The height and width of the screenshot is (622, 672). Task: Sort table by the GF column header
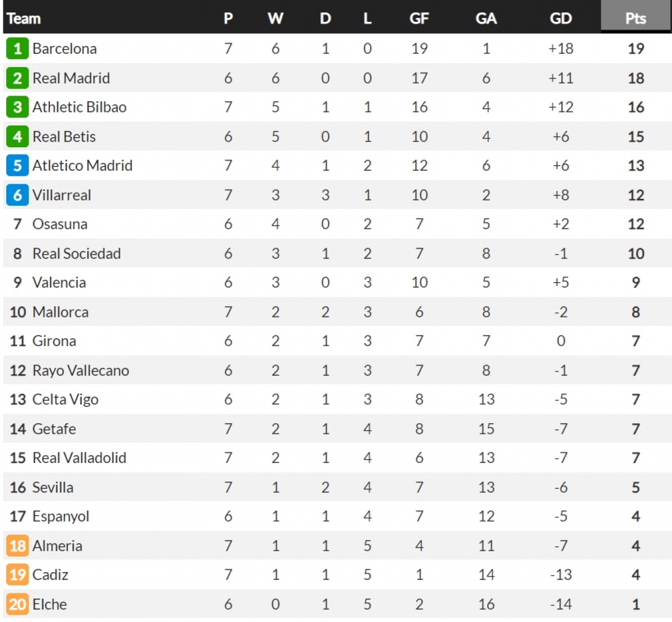[x=419, y=18]
